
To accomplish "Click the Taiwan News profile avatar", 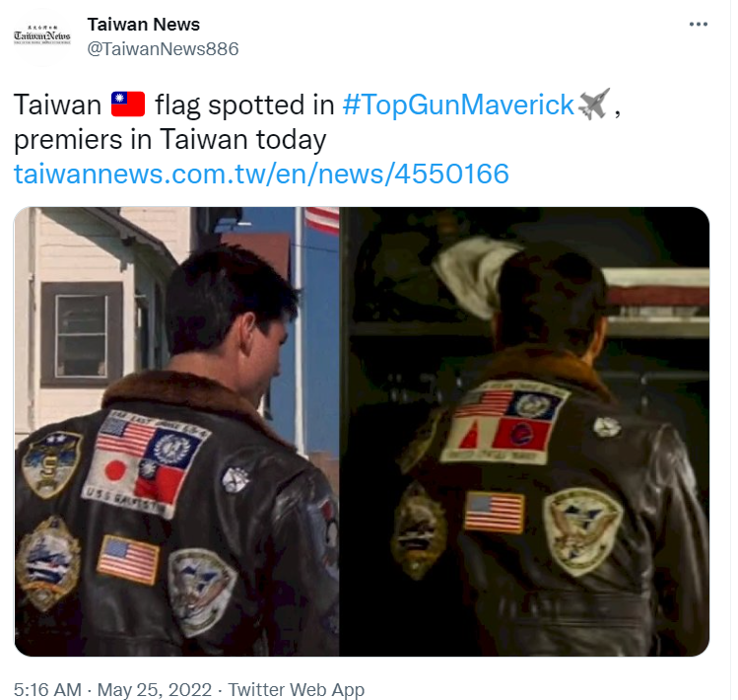I will tap(42, 36).
